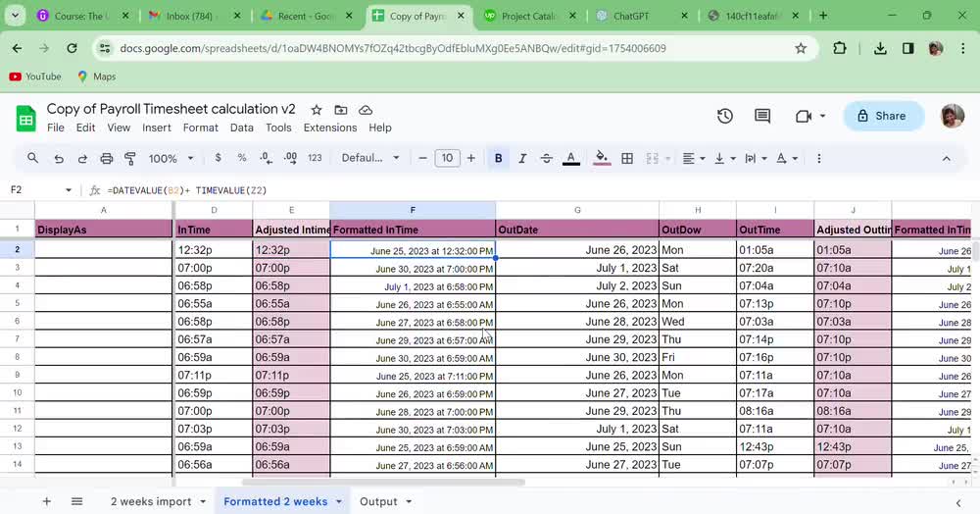The image size is (980, 514).
Task: Format selection as currency with dollar icon
Action: 218,158
